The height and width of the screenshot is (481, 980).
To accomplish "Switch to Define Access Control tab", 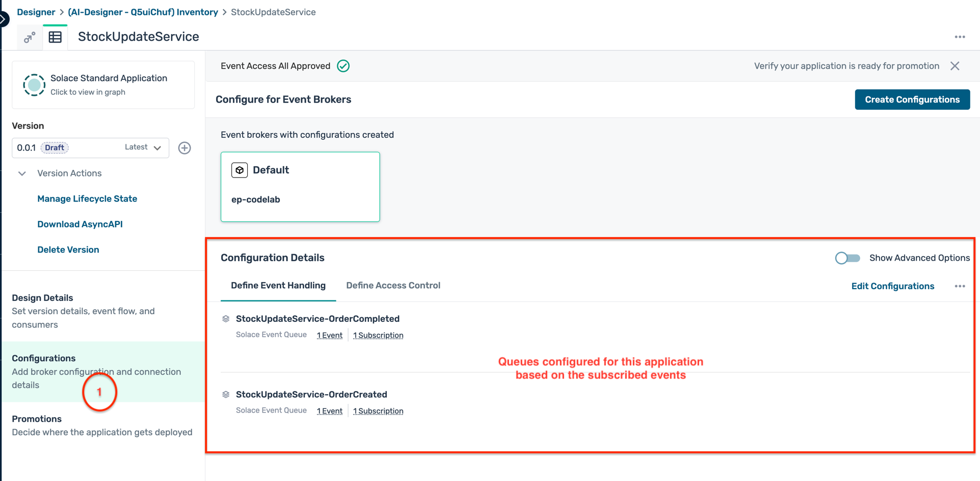I will point(393,286).
